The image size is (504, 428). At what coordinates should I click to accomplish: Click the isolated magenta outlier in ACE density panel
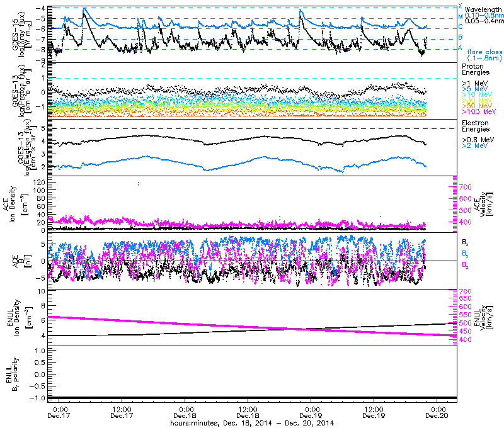coord(139,184)
